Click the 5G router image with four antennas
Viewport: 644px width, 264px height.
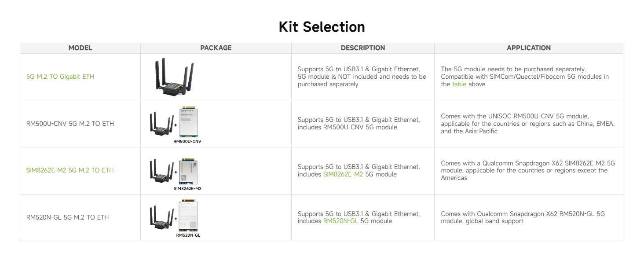coord(174,77)
